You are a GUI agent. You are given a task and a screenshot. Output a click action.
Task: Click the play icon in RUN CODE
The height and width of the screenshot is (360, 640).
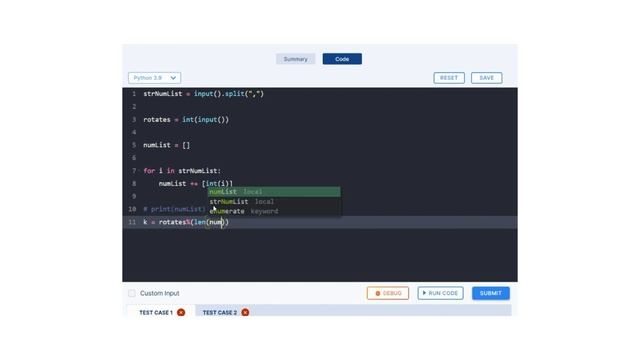click(424, 293)
